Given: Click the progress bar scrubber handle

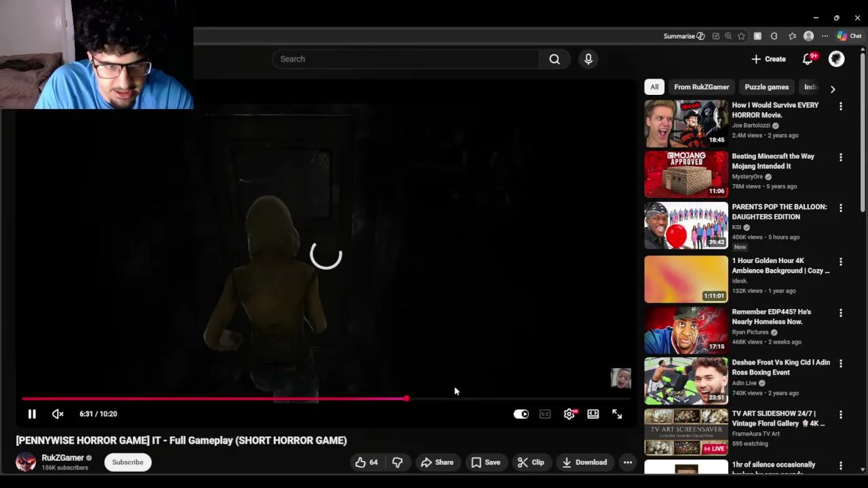Looking at the screenshot, I should click(x=406, y=399).
